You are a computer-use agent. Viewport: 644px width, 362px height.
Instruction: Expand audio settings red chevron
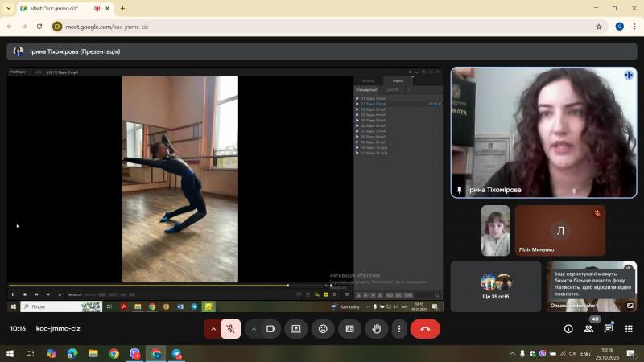(x=213, y=329)
